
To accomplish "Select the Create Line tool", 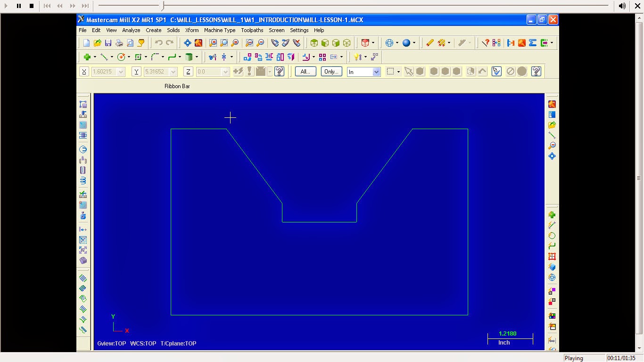I will (105, 57).
